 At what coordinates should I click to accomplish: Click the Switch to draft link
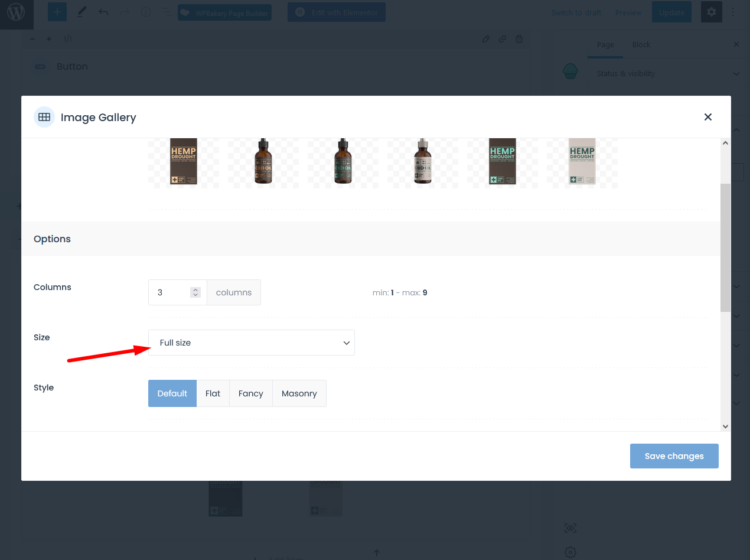pyautogui.click(x=576, y=12)
